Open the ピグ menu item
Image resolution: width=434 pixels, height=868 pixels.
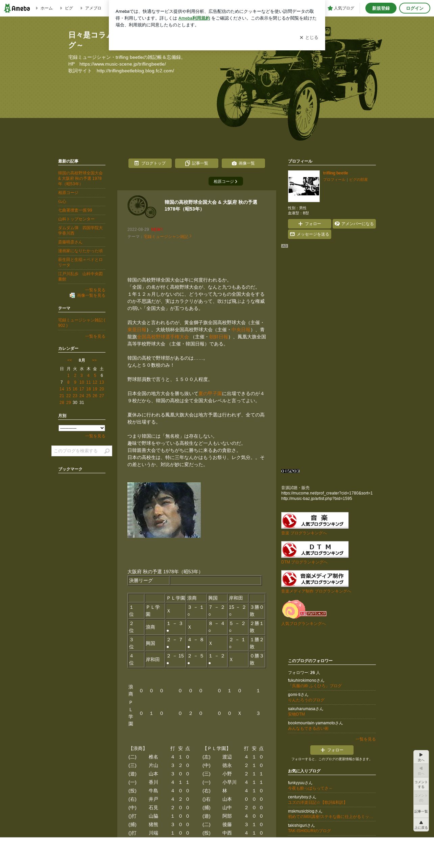[x=67, y=8]
